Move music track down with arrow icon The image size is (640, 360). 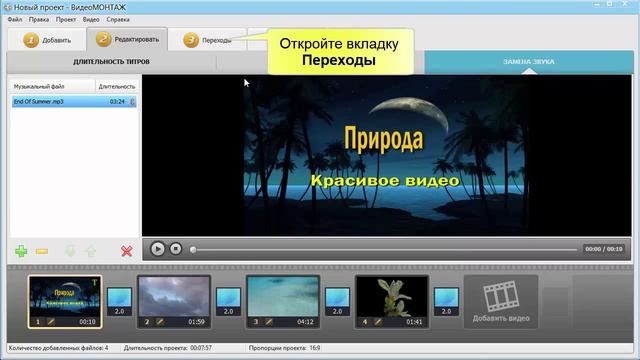click(71, 251)
